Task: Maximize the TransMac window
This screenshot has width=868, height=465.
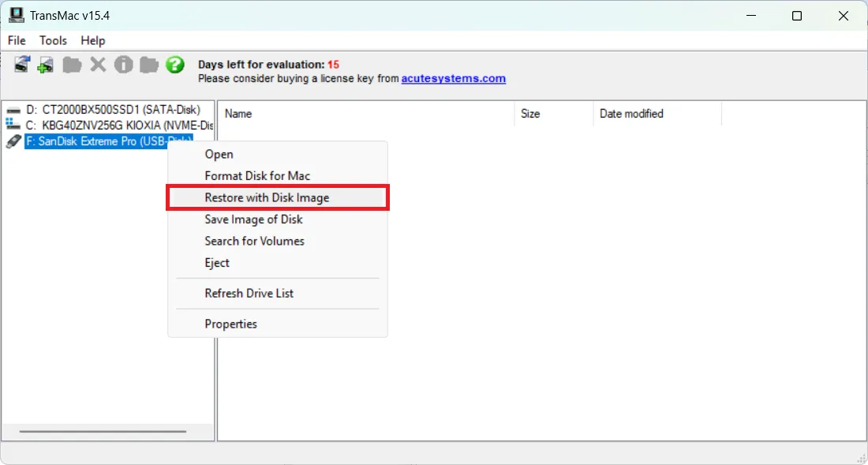Action: tap(797, 16)
